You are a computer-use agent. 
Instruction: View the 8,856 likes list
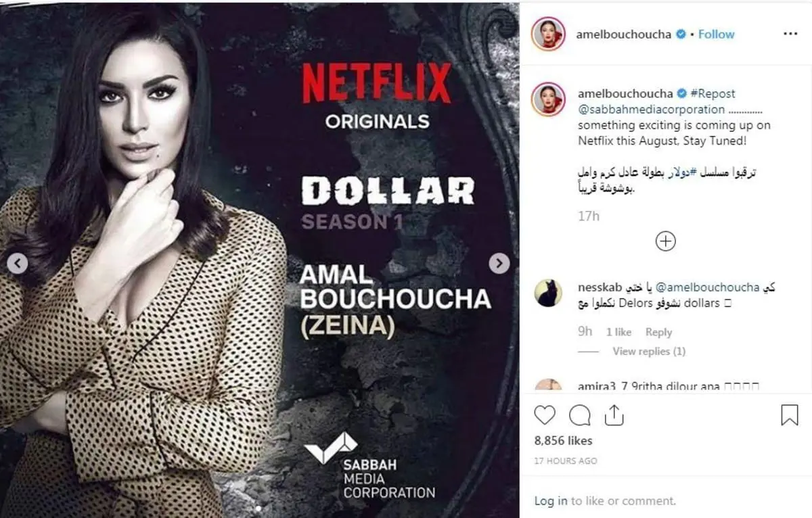[563, 441]
